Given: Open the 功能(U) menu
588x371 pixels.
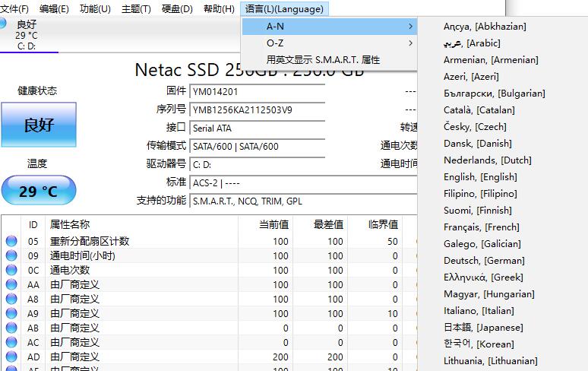Looking at the screenshot, I should 95,8.
